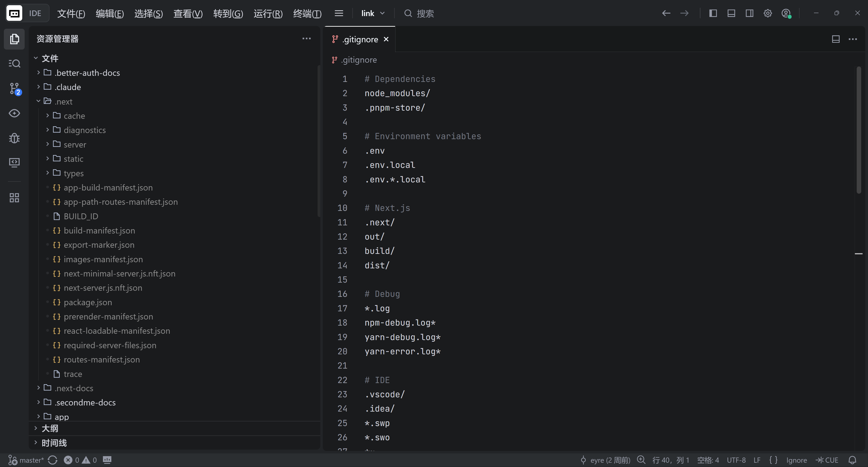Click the sync changes icon beside master

click(53, 460)
